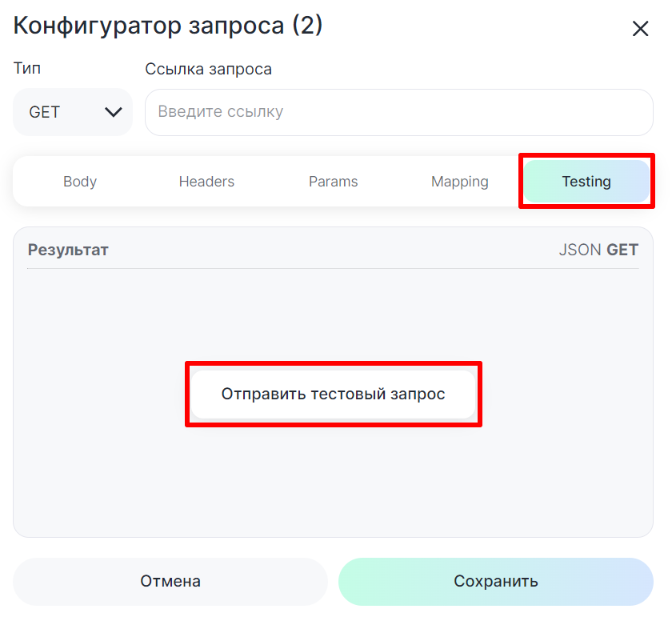Save configuration via 'Сохранить' button
This screenshot has height=625, width=672.
coord(496,581)
